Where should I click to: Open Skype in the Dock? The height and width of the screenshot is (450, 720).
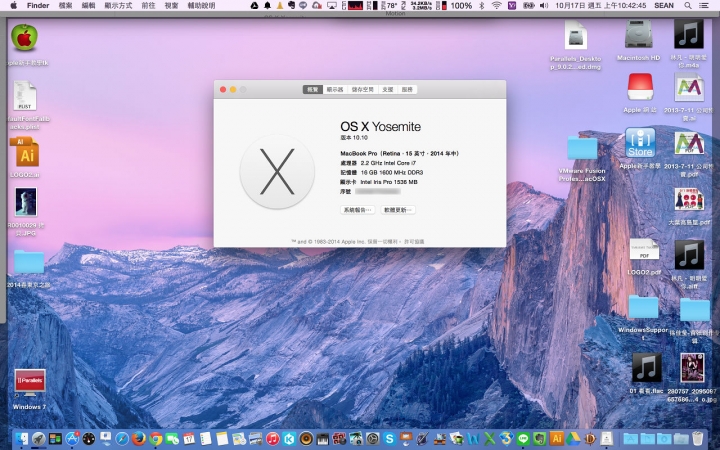pyautogui.click(x=390, y=439)
